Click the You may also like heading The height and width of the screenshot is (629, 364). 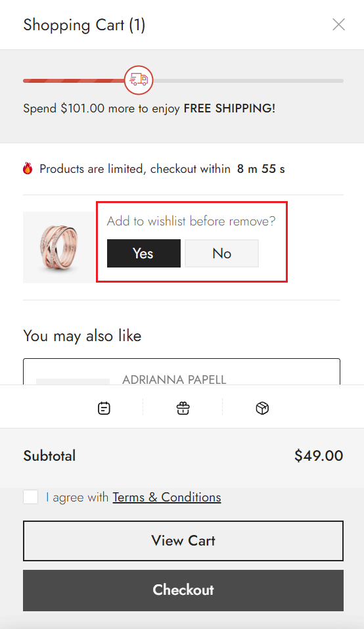(82, 336)
